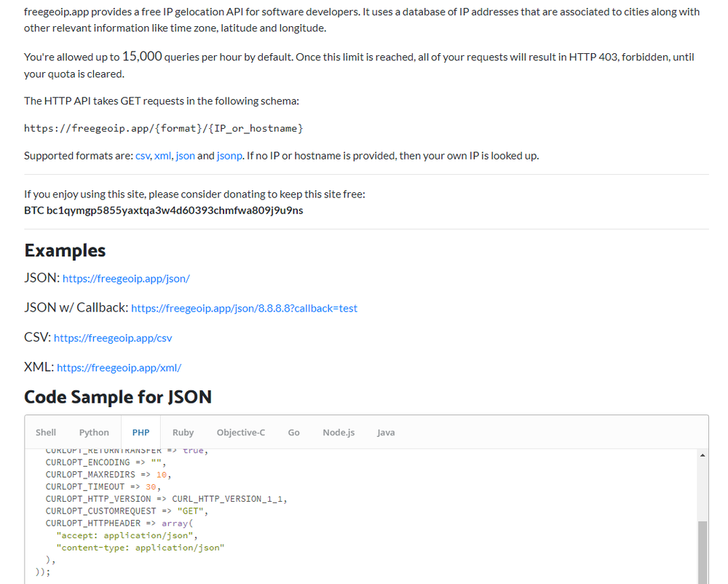This screenshot has height=584, width=728.
Task: Select the PHP code sample tab
Action: click(140, 432)
